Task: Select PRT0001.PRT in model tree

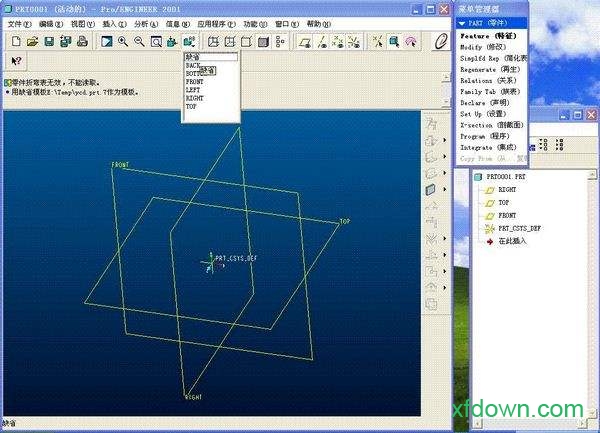Action: (506, 177)
